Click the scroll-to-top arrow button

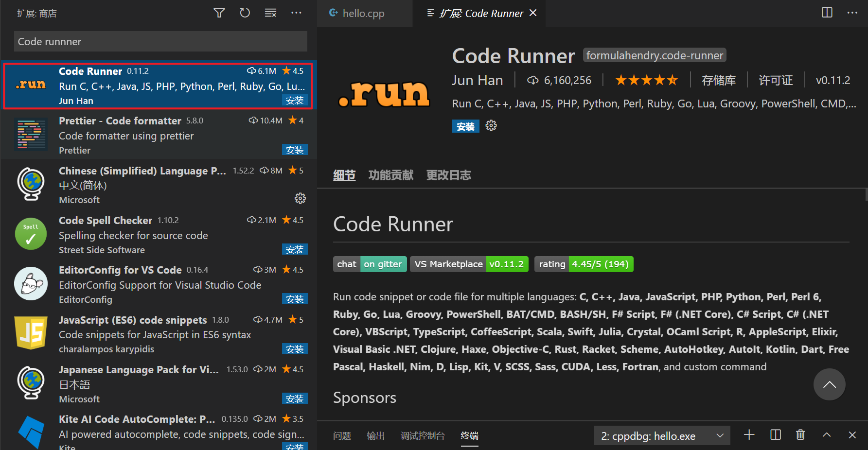[829, 384]
